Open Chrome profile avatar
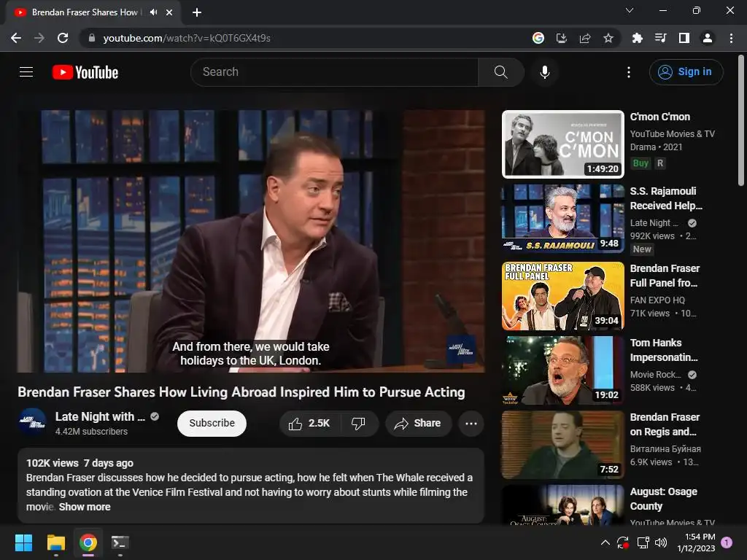The image size is (747, 560). [708, 38]
